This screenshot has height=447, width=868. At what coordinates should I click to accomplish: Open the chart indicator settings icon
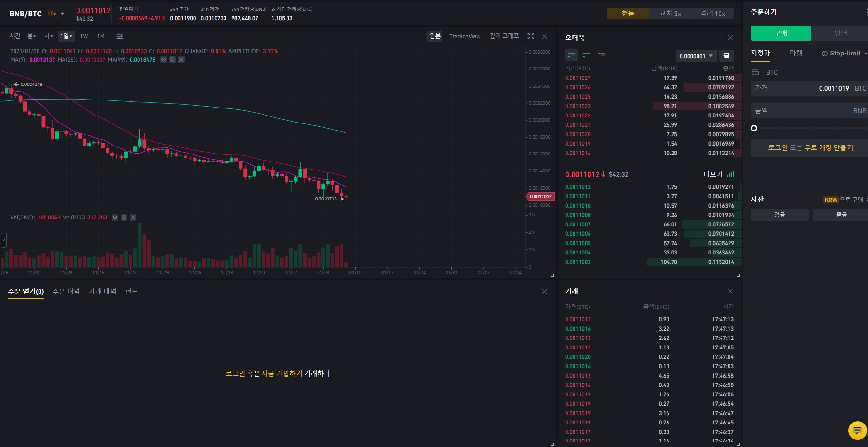coord(120,36)
